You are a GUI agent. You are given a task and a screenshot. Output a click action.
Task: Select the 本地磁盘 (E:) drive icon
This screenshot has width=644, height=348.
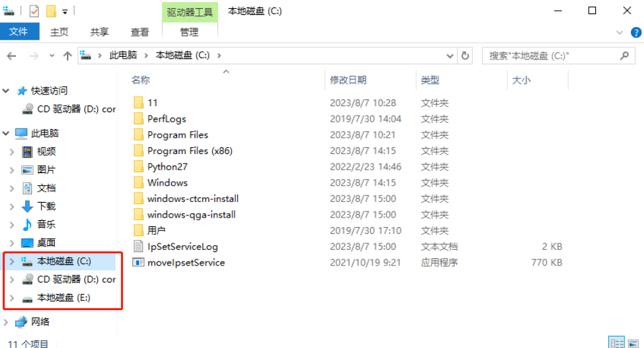[27, 299]
